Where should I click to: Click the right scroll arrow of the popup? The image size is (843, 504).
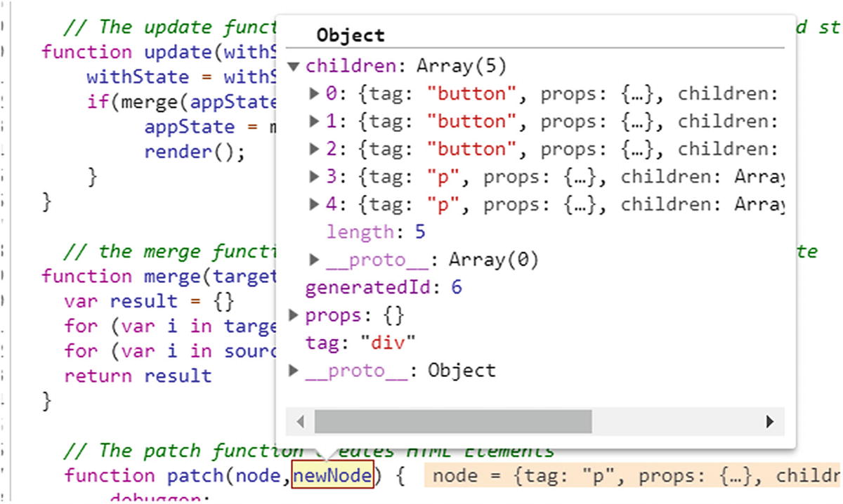click(769, 421)
